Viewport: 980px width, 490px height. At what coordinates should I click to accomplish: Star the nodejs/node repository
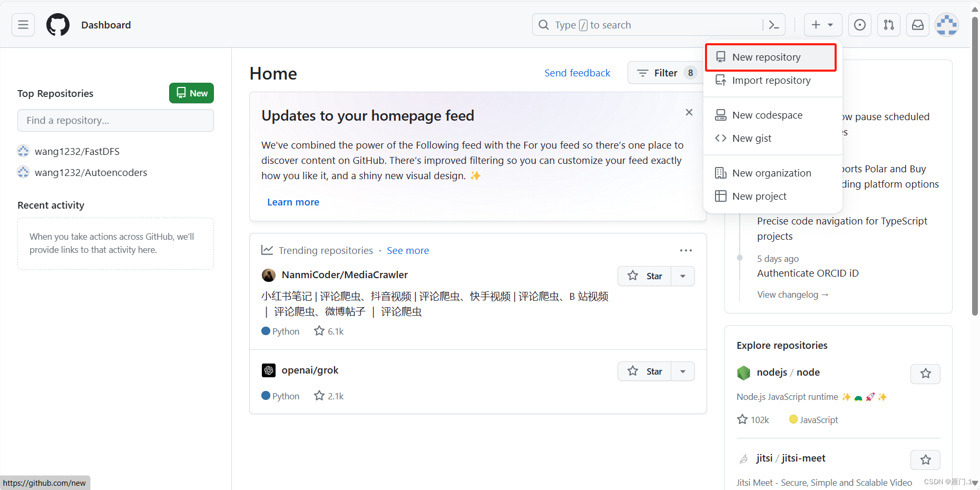[925, 374]
